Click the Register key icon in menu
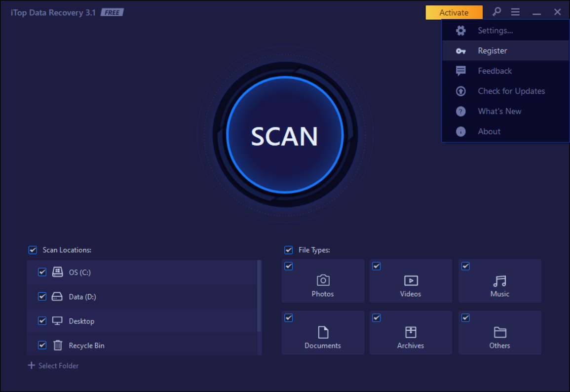This screenshot has height=392, width=570. [x=460, y=51]
